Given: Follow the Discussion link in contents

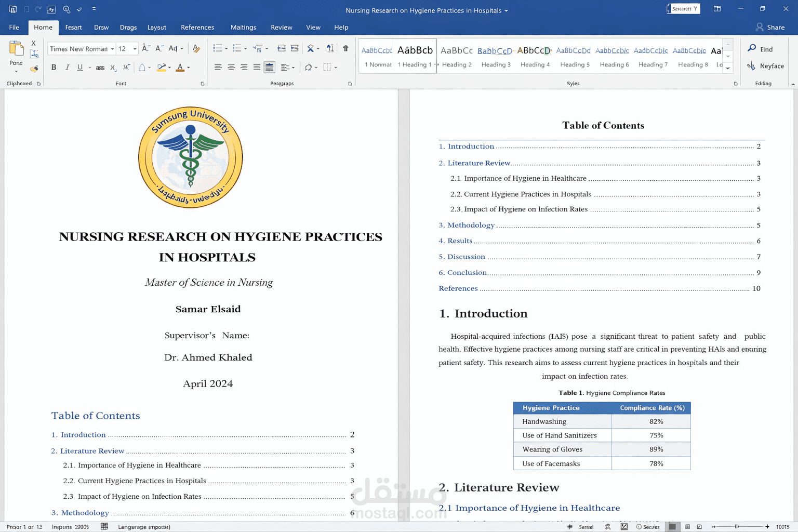Looking at the screenshot, I should pos(462,257).
